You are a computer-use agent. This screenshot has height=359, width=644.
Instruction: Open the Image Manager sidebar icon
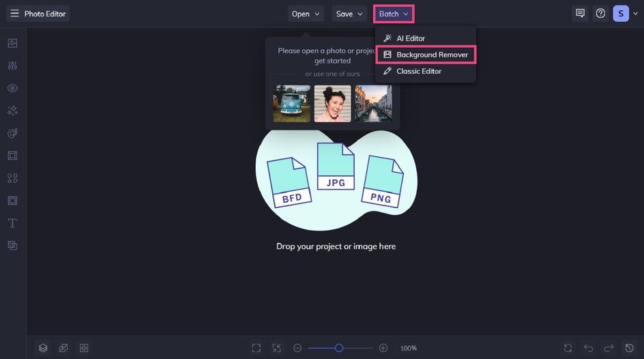[12, 43]
